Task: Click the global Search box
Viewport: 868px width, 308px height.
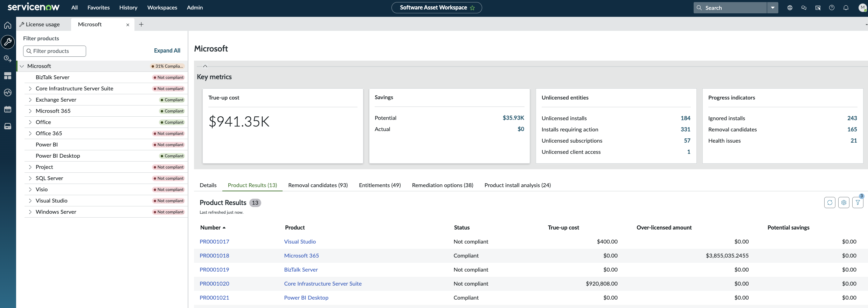Action: point(730,8)
